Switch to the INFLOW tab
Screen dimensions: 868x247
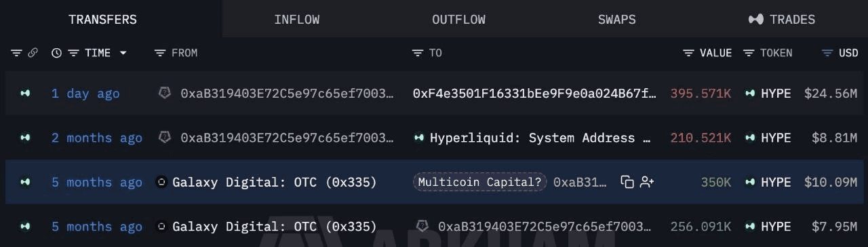296,20
